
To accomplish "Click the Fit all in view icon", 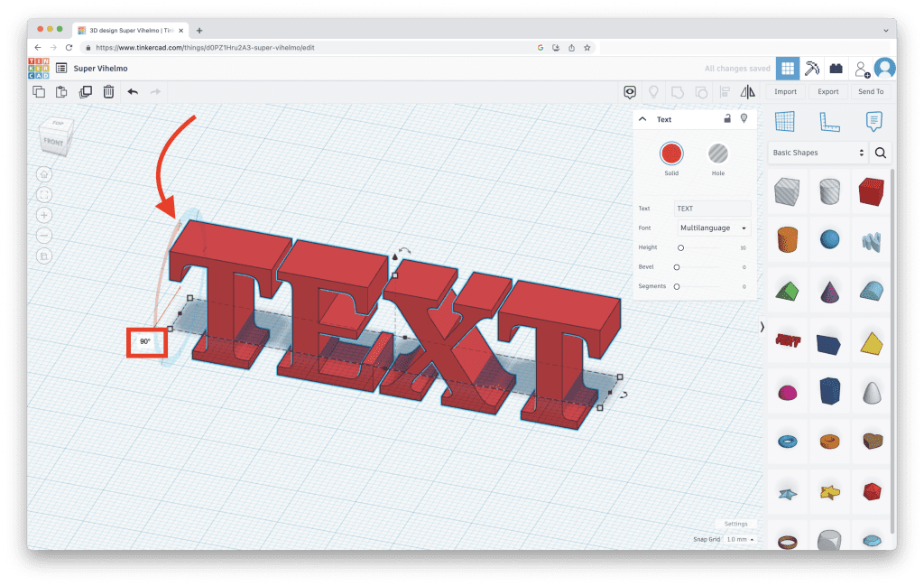I will (45, 194).
